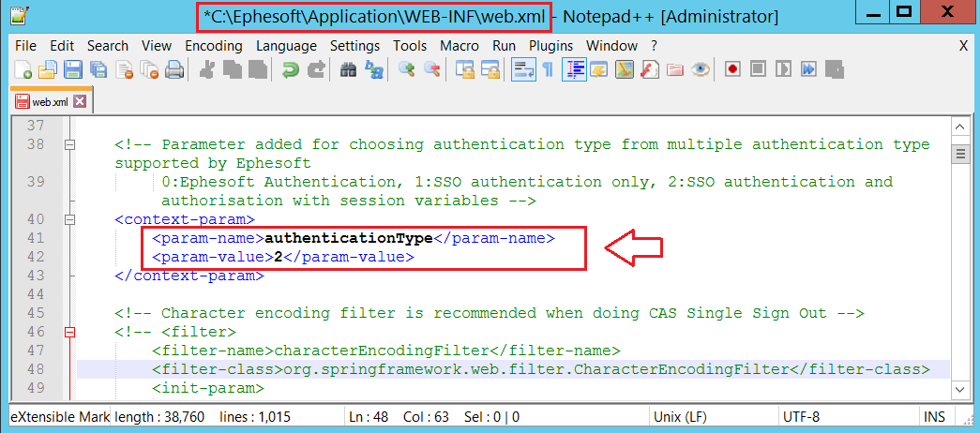Click the Cut scissors toolbar icon

click(207, 68)
